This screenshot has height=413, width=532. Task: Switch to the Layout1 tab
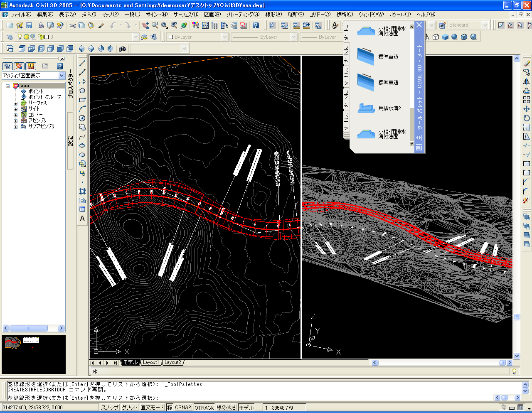point(150,362)
